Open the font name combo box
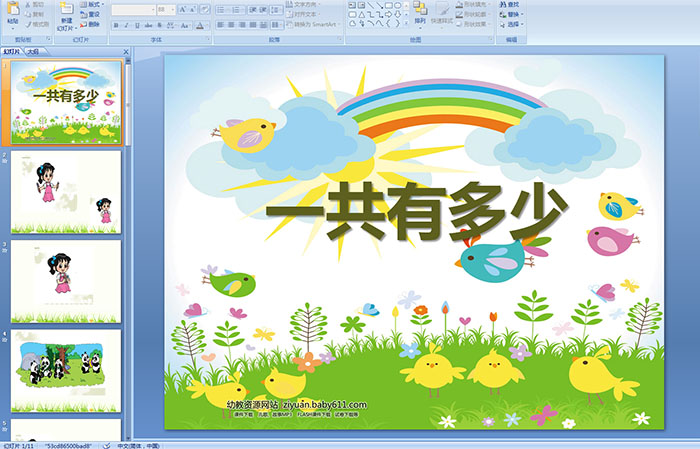The width and height of the screenshot is (700, 449). (x=133, y=10)
